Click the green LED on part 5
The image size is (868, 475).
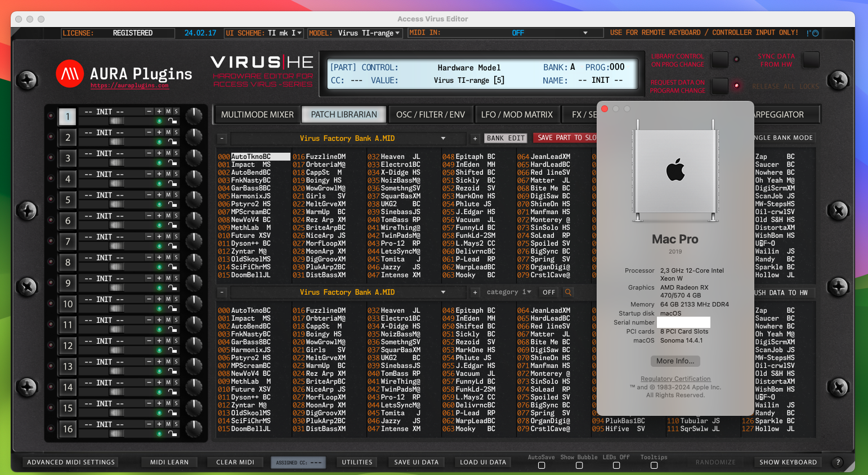[x=159, y=204]
